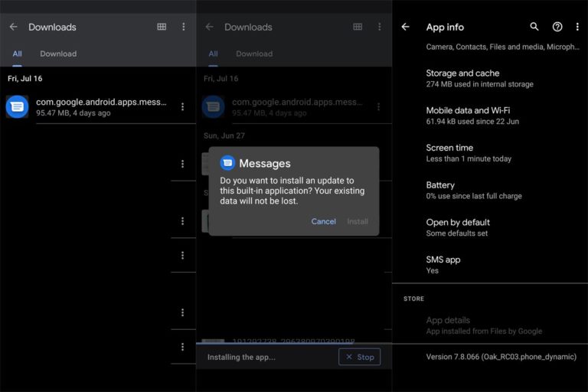Select All tab in left Downloads screen

click(17, 54)
